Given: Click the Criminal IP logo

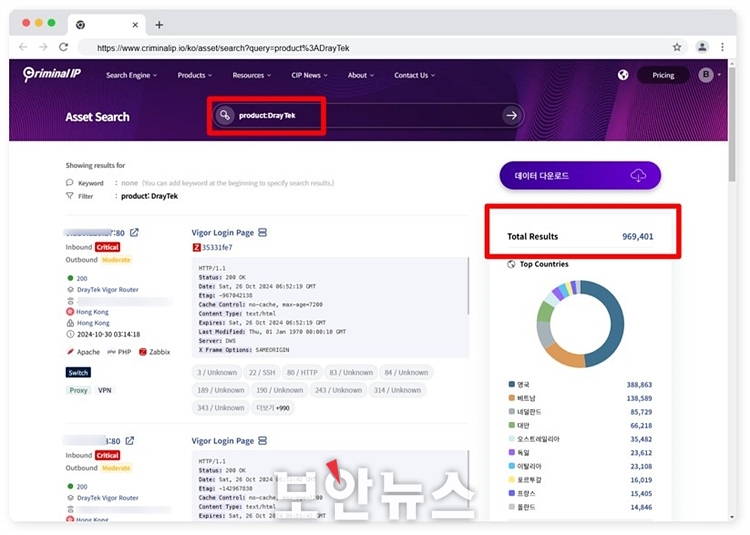Looking at the screenshot, I should point(52,74).
